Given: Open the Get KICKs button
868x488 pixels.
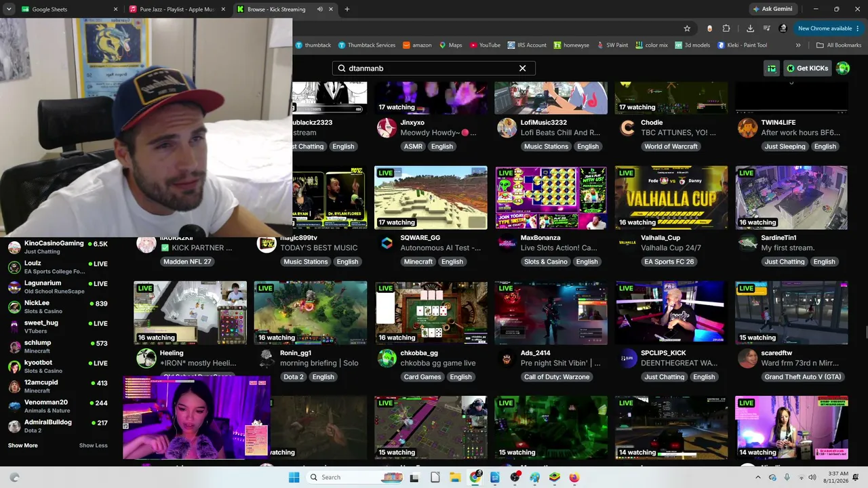Looking at the screenshot, I should [x=807, y=68].
